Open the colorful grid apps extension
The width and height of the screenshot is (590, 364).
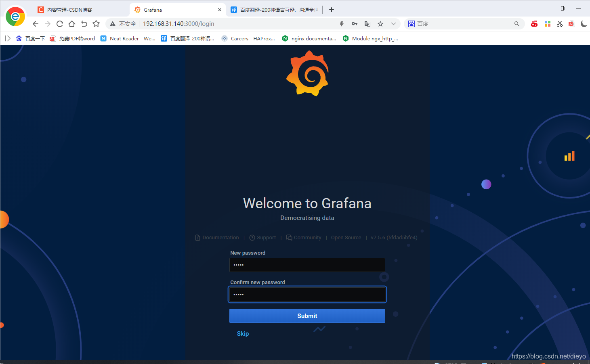pos(548,24)
